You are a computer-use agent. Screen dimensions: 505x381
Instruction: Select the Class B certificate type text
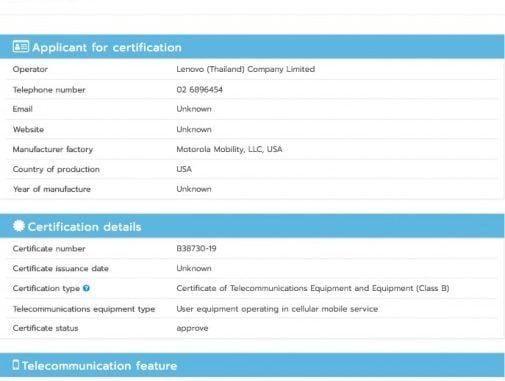(x=313, y=288)
